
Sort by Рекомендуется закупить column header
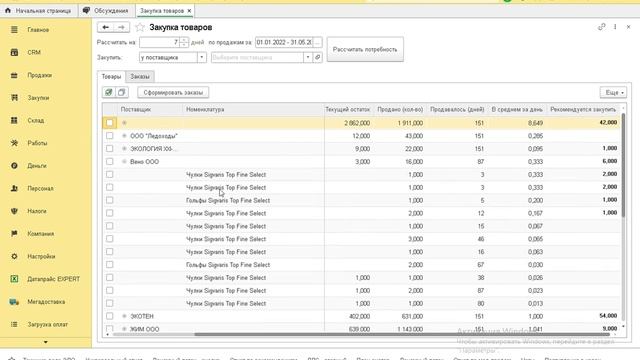[583, 109]
